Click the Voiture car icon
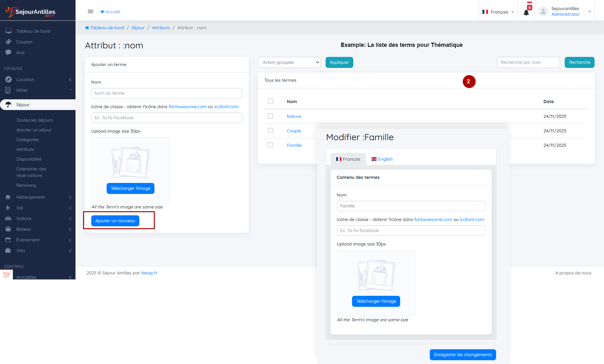The width and height of the screenshot is (604, 364). (x=8, y=218)
